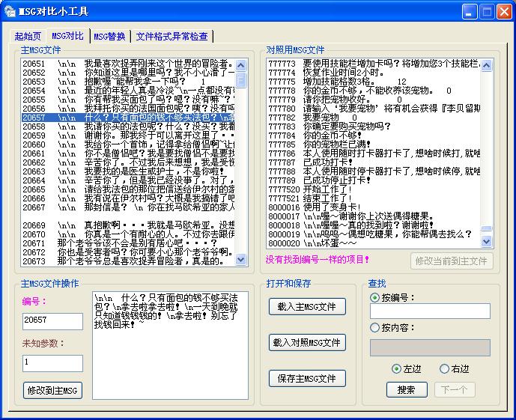516x420 pixels.
Task: Select the 按内容 search radio button
Action: point(374,327)
